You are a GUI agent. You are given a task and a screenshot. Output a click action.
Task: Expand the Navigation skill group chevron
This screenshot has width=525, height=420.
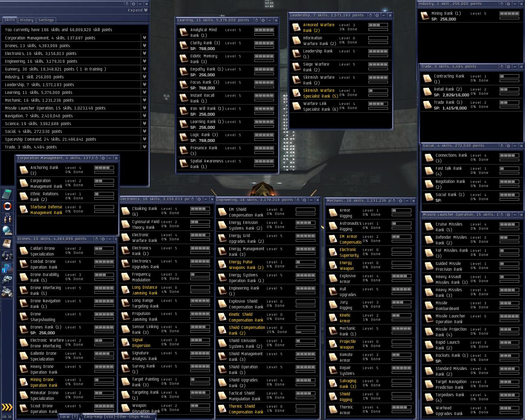pyautogui.click(x=144, y=116)
